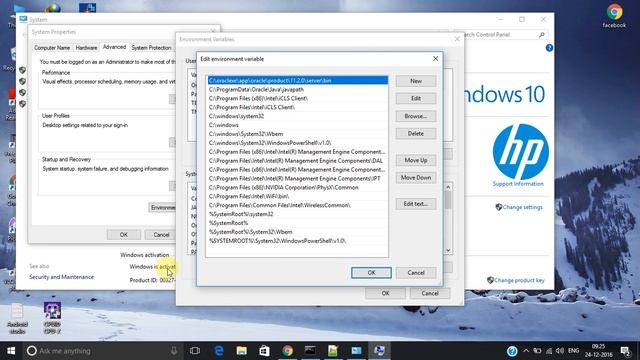Select the plain %SystemRoot% entry

[x=298, y=223]
